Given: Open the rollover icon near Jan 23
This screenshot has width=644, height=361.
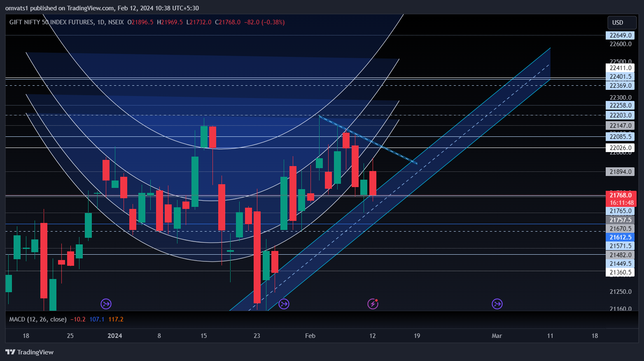Looking at the screenshot, I should coord(284,304).
